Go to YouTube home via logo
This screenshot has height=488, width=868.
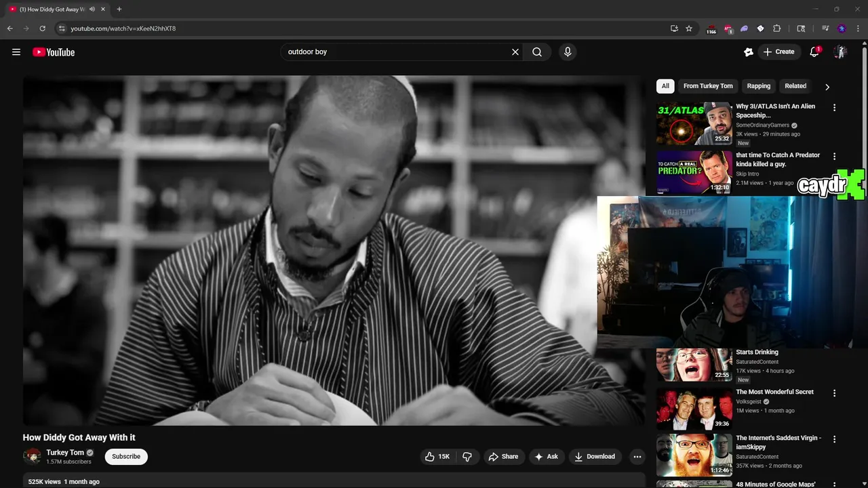[54, 52]
